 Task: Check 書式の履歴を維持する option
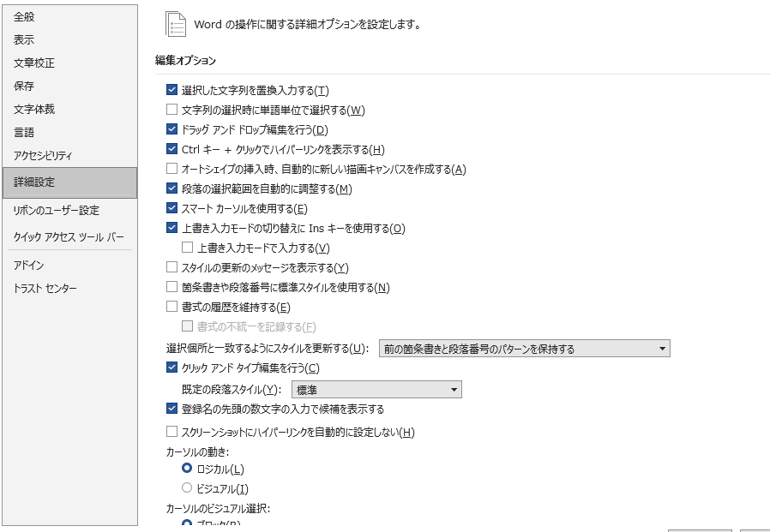171,307
